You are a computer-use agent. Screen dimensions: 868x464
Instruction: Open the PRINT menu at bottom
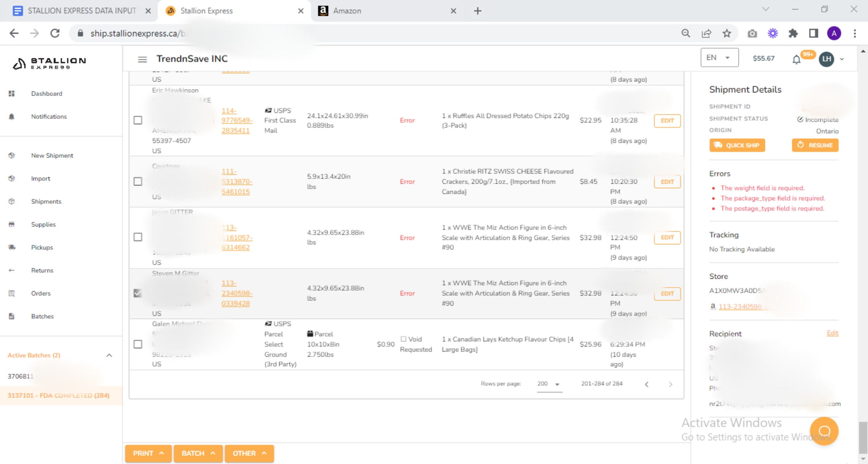148,453
